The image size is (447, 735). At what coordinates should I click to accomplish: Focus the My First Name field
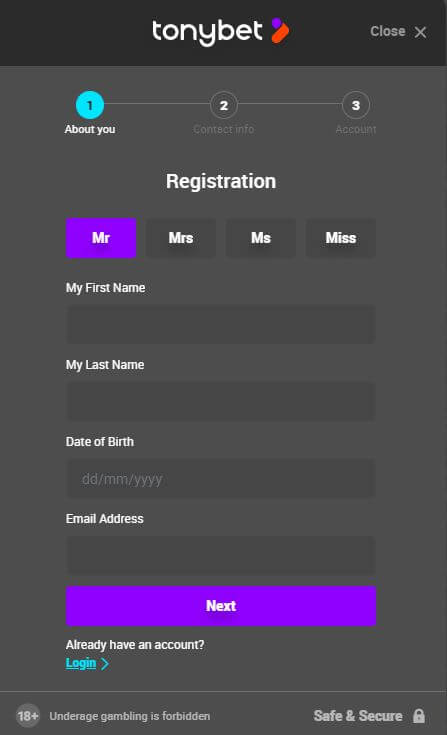(x=221, y=324)
